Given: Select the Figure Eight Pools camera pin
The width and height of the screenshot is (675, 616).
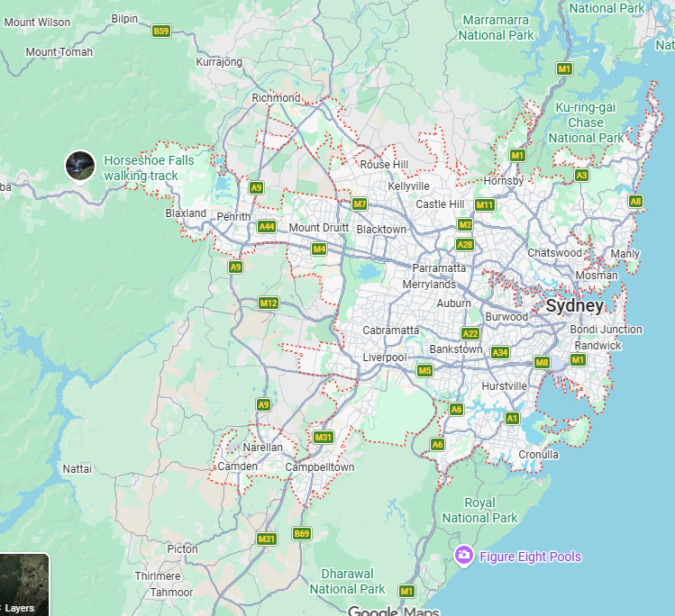Looking at the screenshot, I should 463,556.
